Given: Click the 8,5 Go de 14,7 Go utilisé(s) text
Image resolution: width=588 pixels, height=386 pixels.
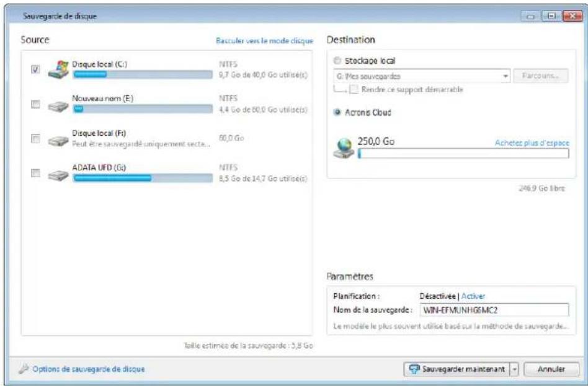Looking at the screenshot, I should pyautogui.click(x=263, y=178).
